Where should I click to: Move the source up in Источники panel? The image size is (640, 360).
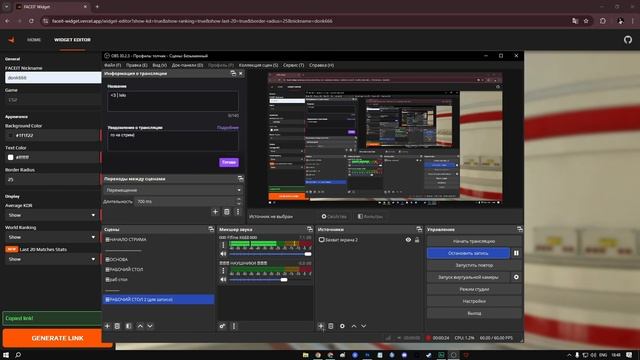[354, 326]
